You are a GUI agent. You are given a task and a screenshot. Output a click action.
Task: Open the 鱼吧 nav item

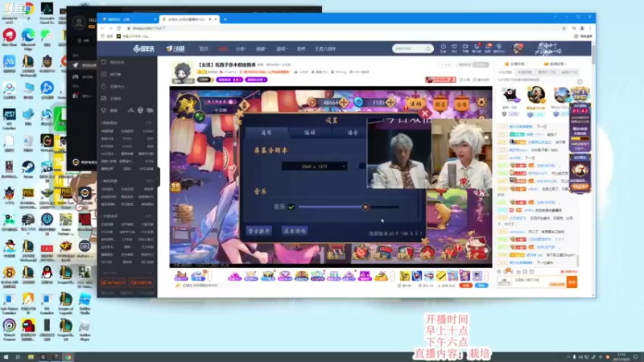(301, 48)
